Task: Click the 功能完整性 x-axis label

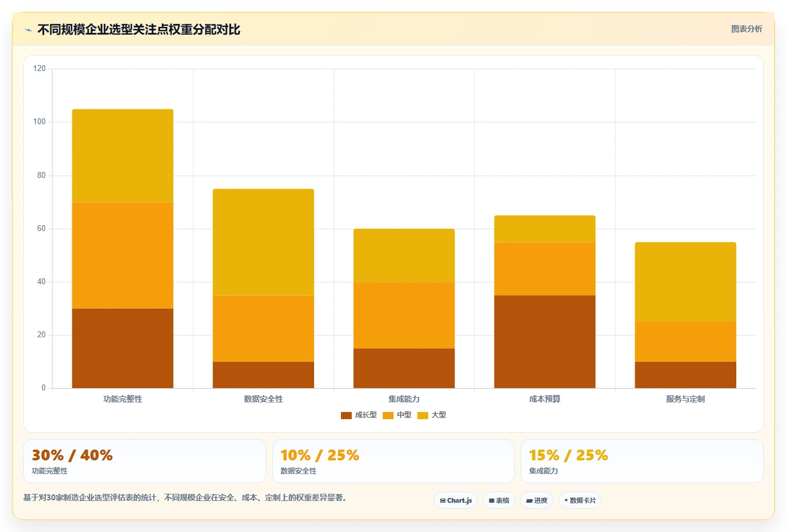Action: (x=122, y=399)
